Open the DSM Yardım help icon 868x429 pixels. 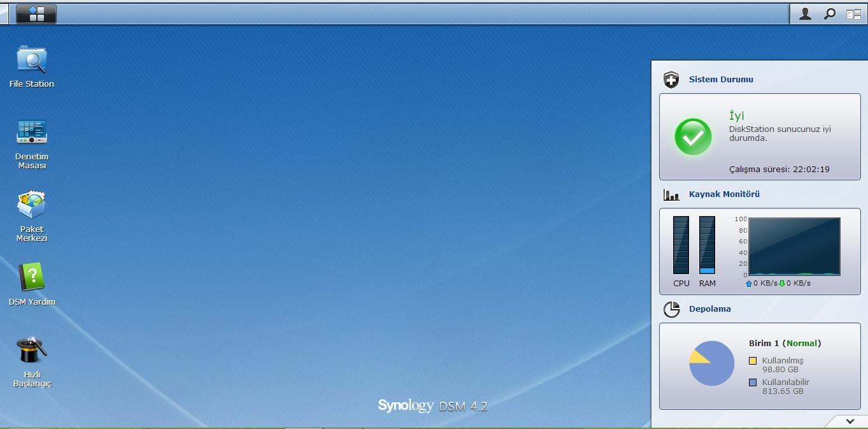pyautogui.click(x=31, y=277)
